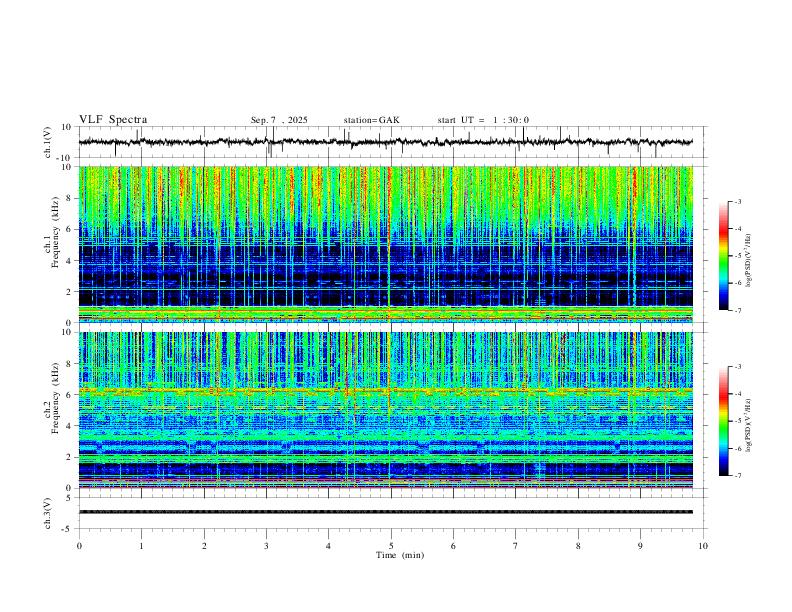The image size is (792, 612).
Task: Click the time axis tick label "8"
Action: click(x=578, y=546)
